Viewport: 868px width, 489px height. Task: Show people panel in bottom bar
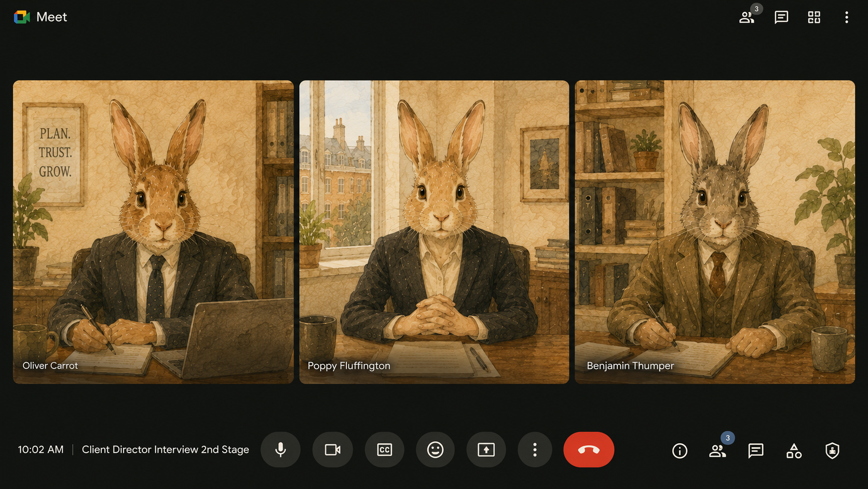pyautogui.click(x=718, y=451)
